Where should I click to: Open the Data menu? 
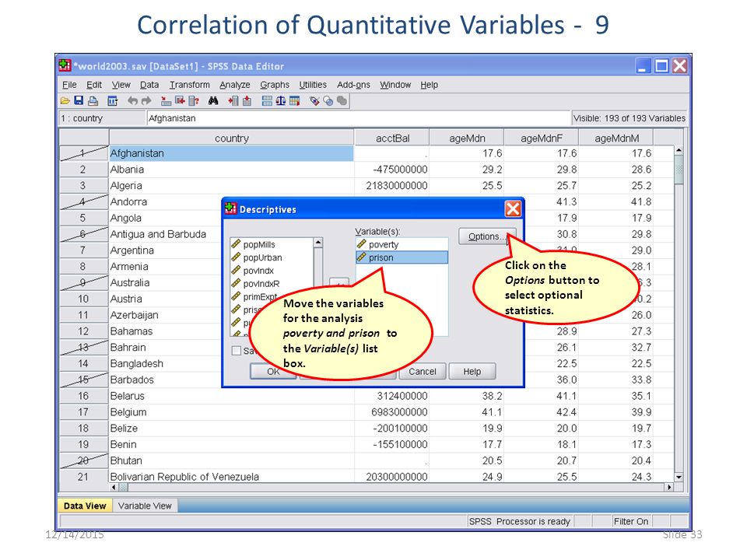(x=149, y=85)
